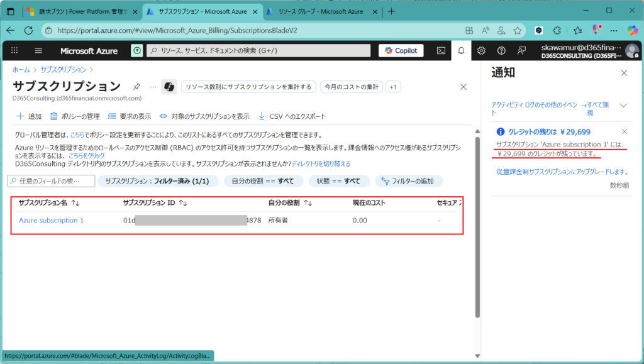The height and width of the screenshot is (364, 644).
Task: Go to Home breadcrumb link
Action: coord(21,69)
